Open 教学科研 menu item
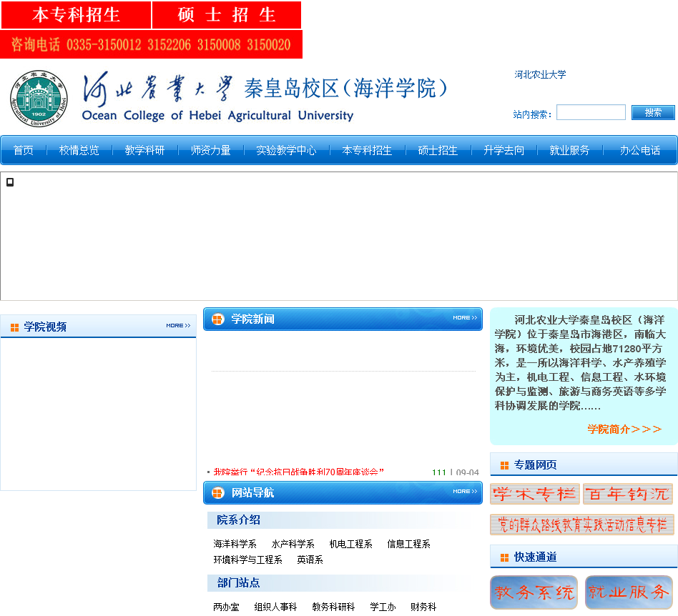Image resolution: width=678 pixels, height=616 pixels. pyautogui.click(x=145, y=150)
